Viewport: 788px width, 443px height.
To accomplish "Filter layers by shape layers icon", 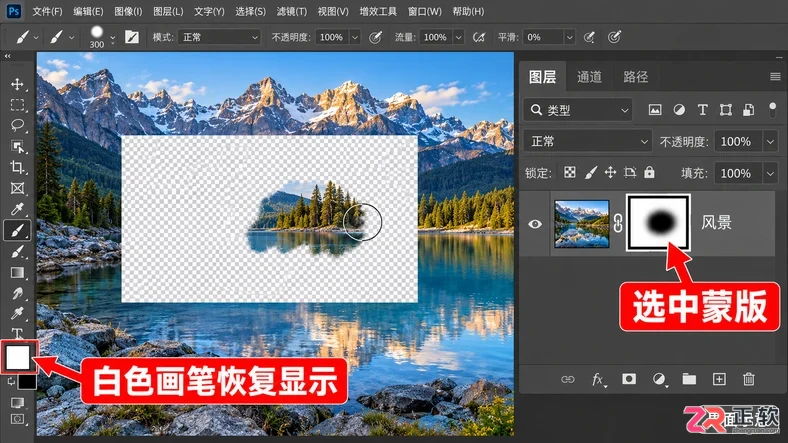I will (x=726, y=109).
